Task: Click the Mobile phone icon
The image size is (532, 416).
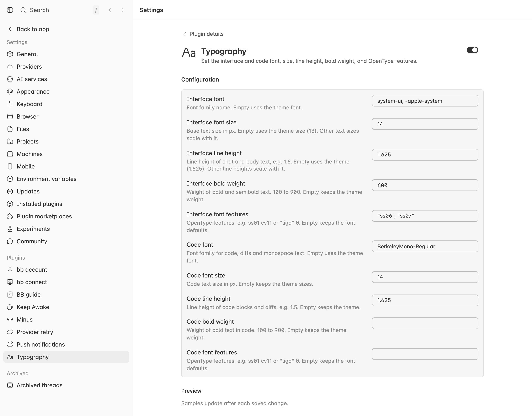Action: [x=10, y=166]
